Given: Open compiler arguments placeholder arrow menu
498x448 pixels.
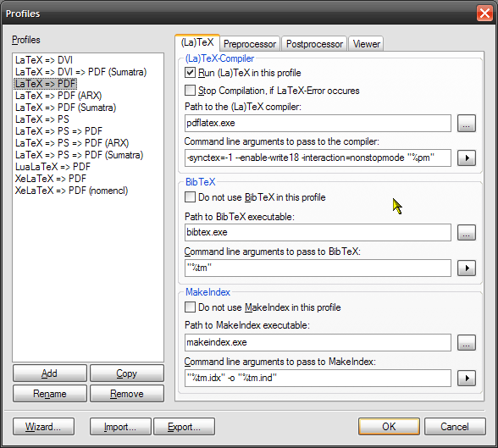Looking at the screenshot, I should pyautogui.click(x=466, y=158).
